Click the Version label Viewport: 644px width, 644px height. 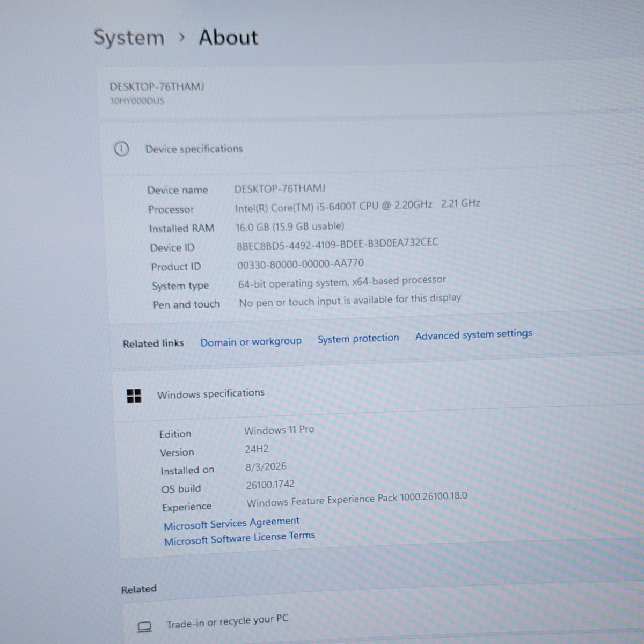coord(177,452)
